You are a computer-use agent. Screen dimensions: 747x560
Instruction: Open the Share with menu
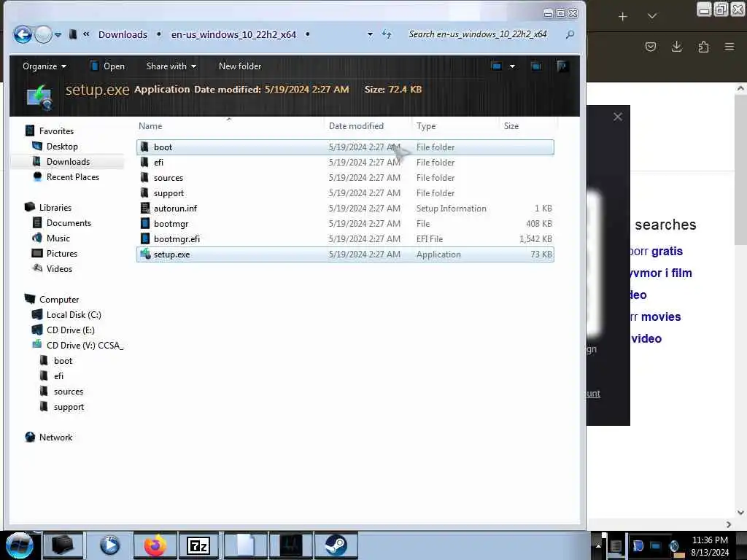(x=171, y=66)
